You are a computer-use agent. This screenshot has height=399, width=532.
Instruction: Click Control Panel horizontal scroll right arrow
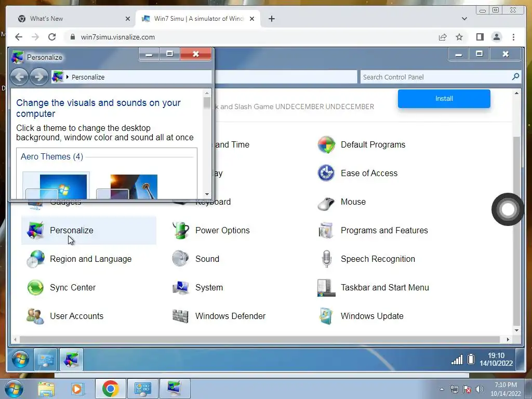(508, 339)
